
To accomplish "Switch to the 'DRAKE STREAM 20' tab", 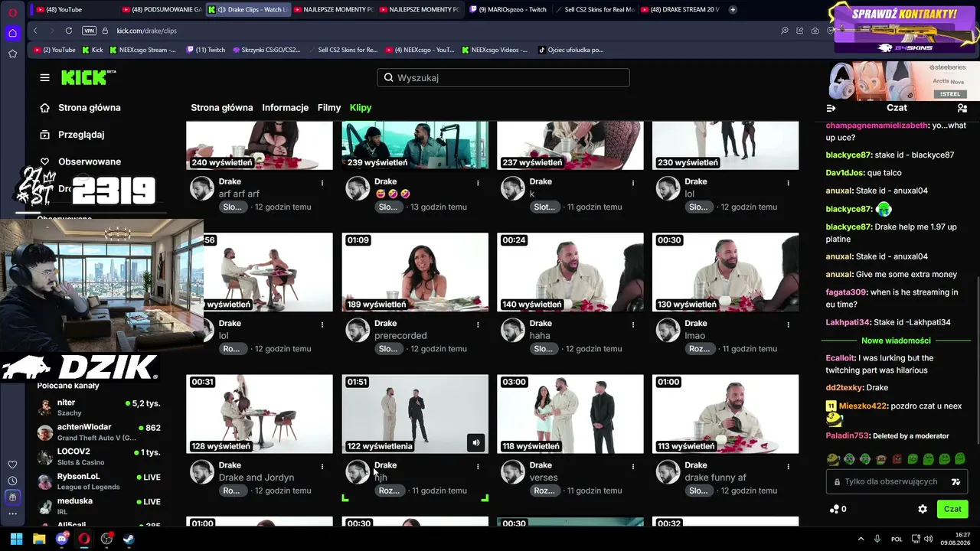I will pyautogui.click(x=680, y=10).
